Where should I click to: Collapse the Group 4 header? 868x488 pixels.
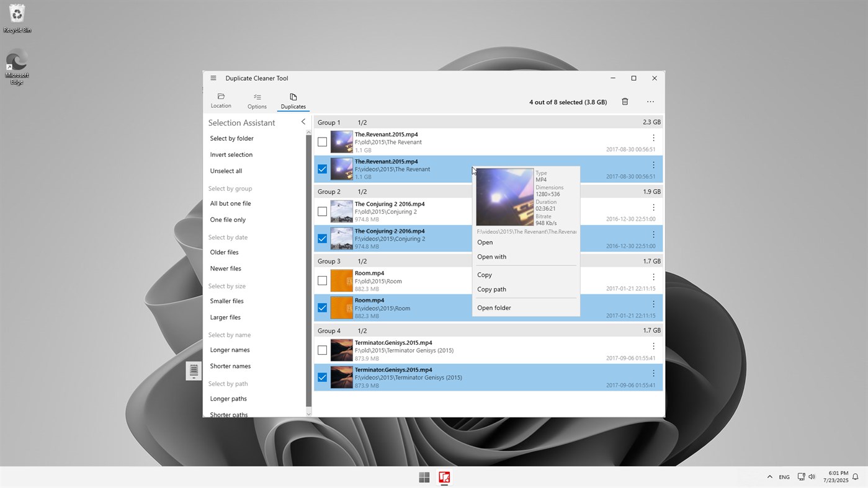point(329,331)
